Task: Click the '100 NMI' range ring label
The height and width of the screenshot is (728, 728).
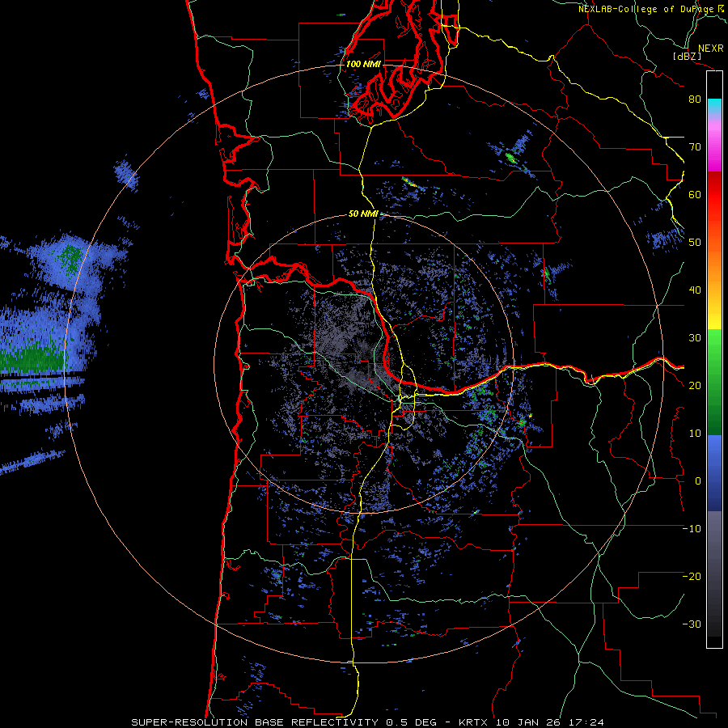Action: click(363, 64)
